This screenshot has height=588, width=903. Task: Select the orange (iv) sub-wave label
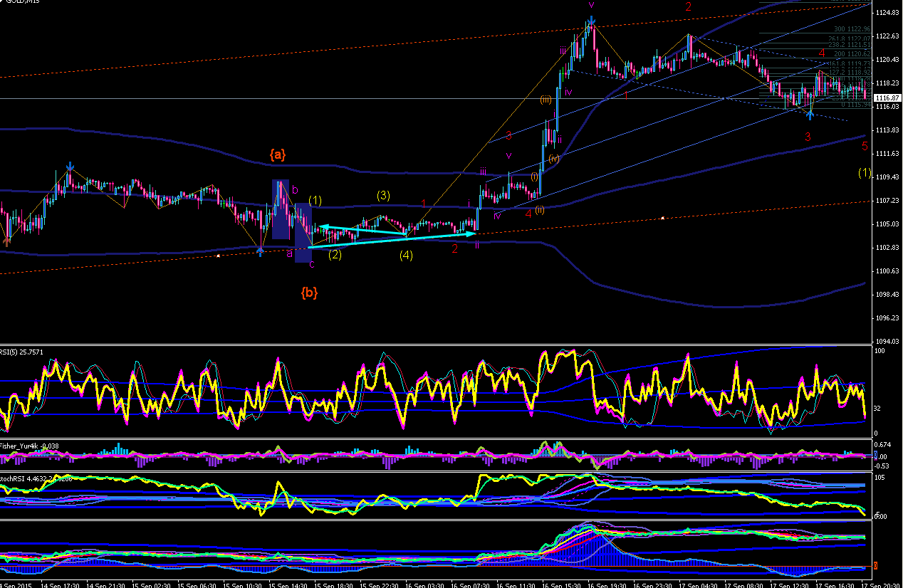(x=553, y=158)
